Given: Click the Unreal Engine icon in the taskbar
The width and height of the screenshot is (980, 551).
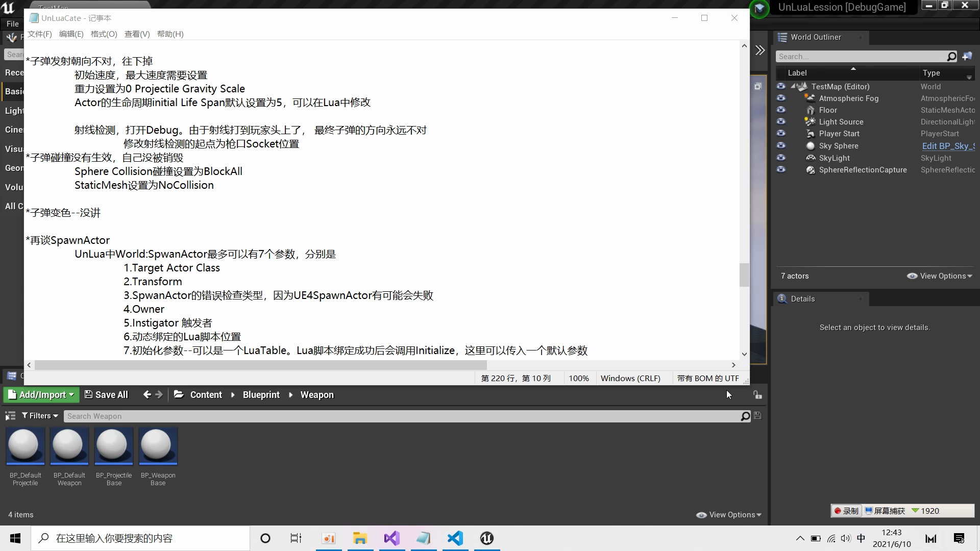Looking at the screenshot, I should (x=486, y=538).
